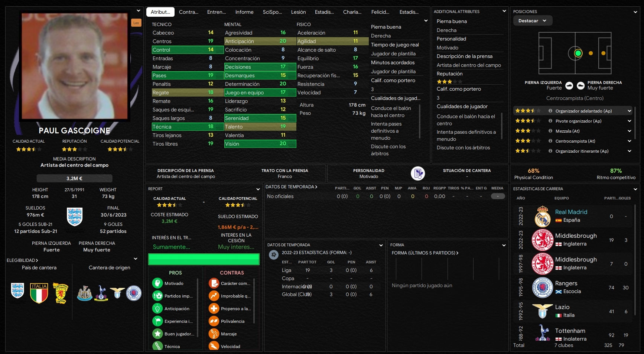
Task: Switch to the Charla... tab
Action: (352, 12)
